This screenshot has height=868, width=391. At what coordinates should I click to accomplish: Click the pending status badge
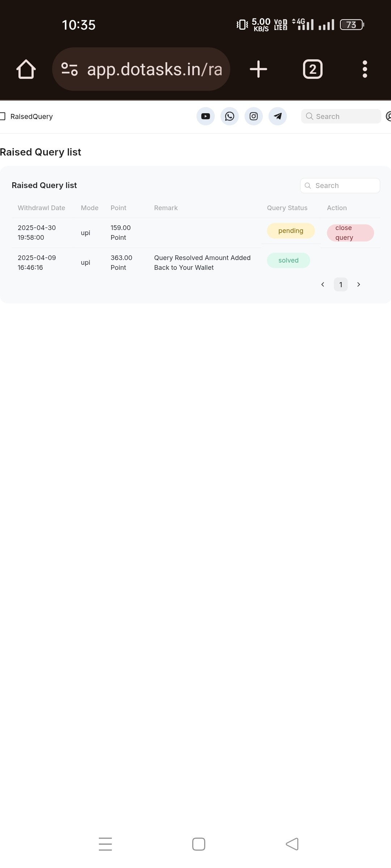291,231
